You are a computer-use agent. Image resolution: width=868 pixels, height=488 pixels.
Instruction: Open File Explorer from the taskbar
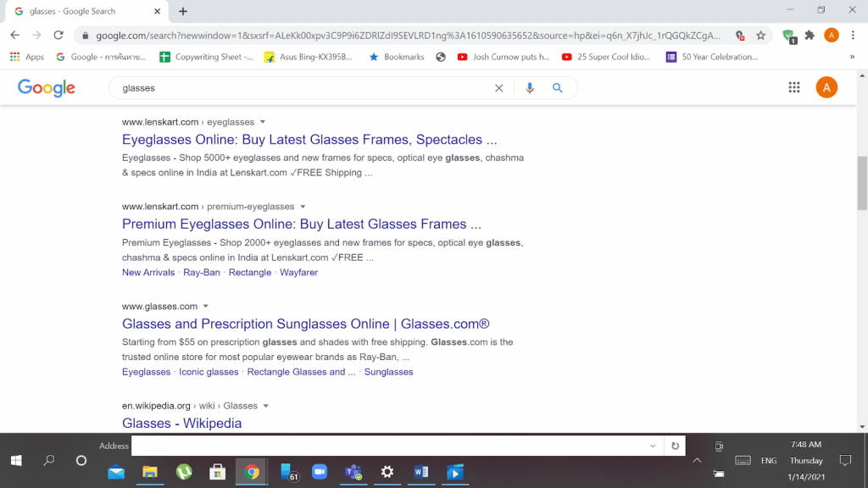pos(150,473)
